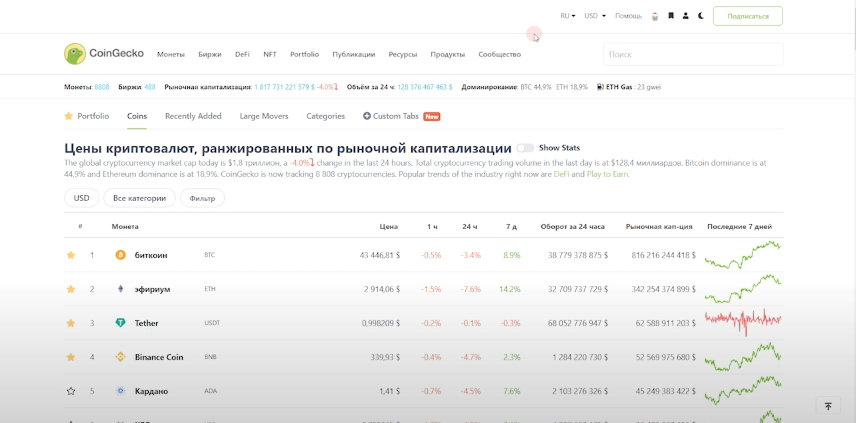Image resolution: width=856 pixels, height=423 pixels.
Task: Open the bookmark portfolio icon in header
Action: pyautogui.click(x=671, y=16)
